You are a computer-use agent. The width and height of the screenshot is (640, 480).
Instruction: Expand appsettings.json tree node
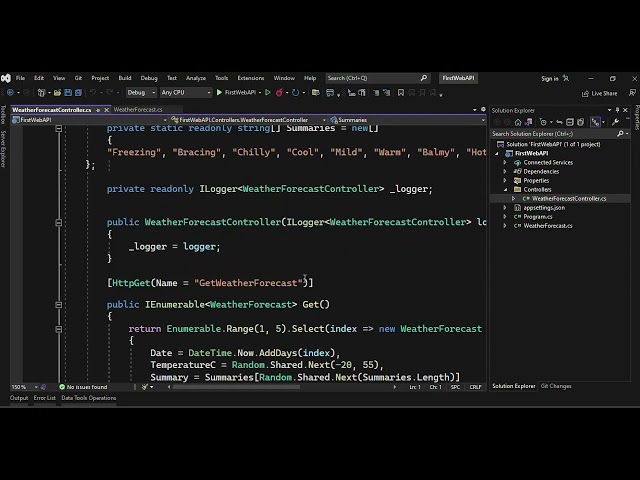(505, 208)
